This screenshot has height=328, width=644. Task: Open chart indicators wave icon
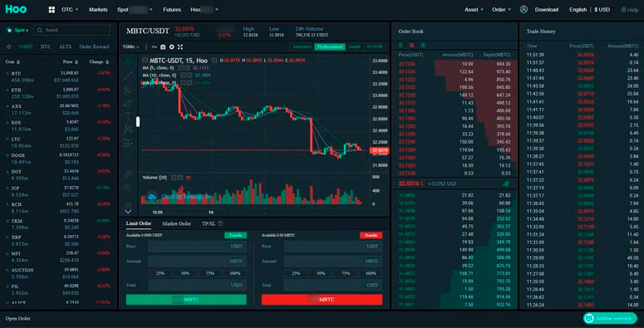155,47
